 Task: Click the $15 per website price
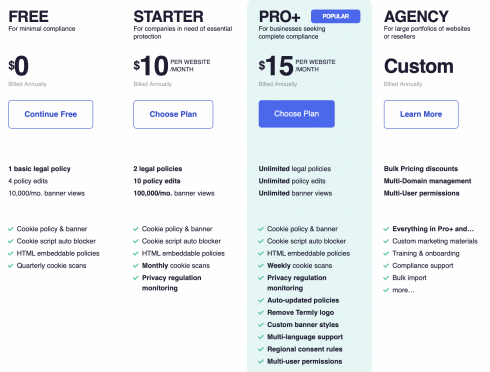coord(297,66)
